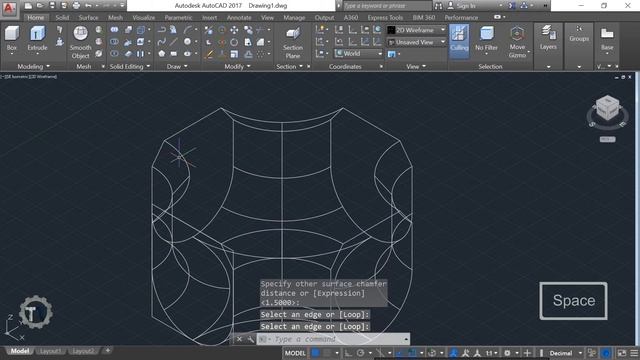Switch to the Home ribbon tab
Image resolution: width=640 pixels, height=360 pixels.
[x=36, y=18]
